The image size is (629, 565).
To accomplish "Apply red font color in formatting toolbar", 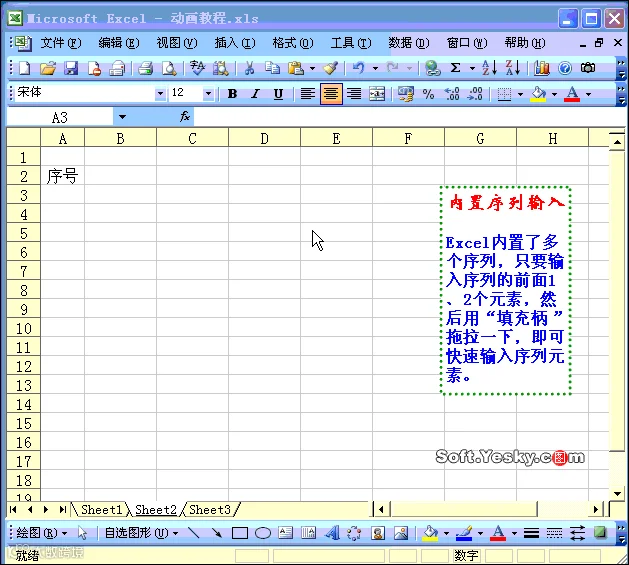I will [x=572, y=94].
